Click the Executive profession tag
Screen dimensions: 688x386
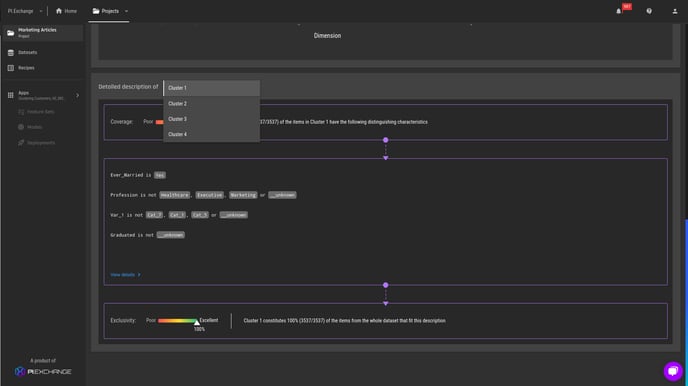[x=209, y=195]
